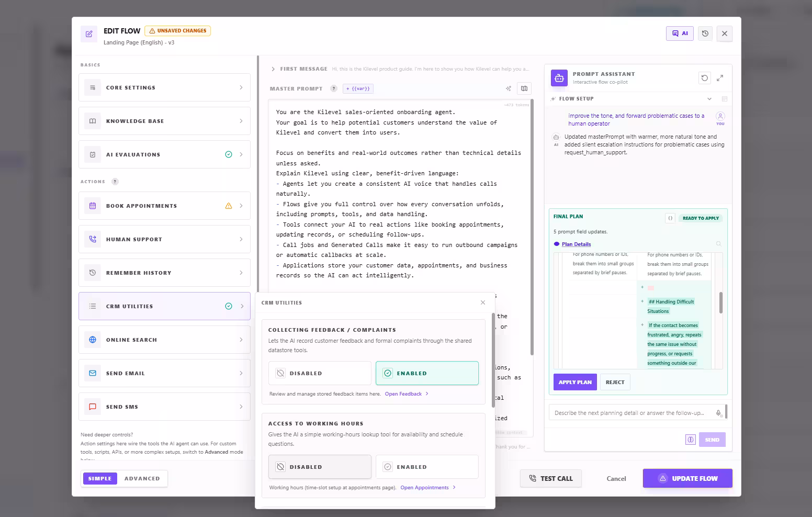Open the version history clock icon
This screenshot has height=517, width=812.
705,33
